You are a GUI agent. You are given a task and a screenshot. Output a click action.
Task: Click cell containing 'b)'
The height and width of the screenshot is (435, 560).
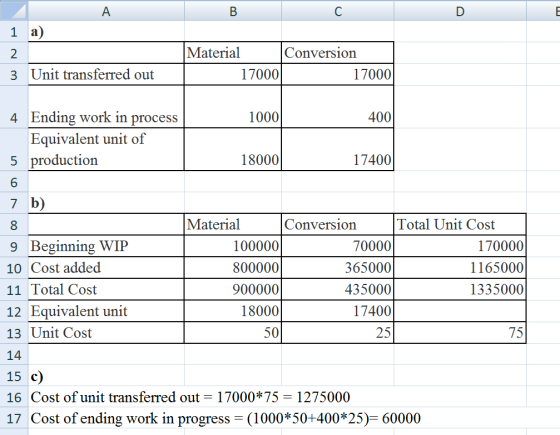106,203
